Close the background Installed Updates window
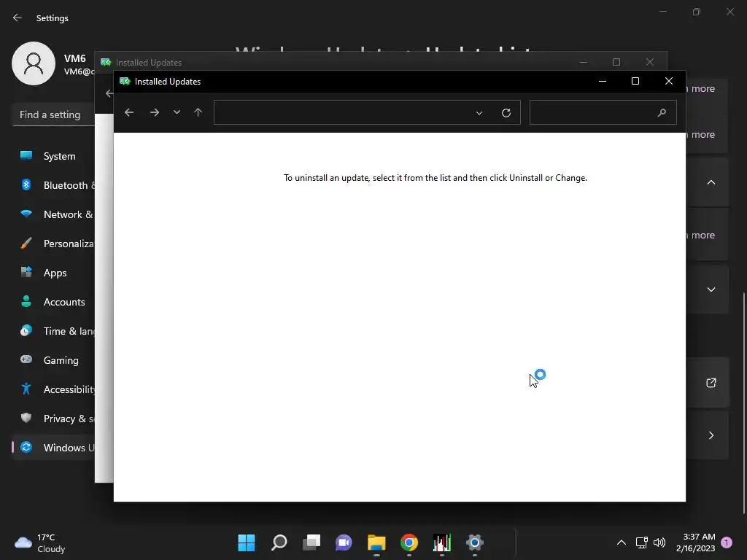747x560 pixels. pos(650,62)
